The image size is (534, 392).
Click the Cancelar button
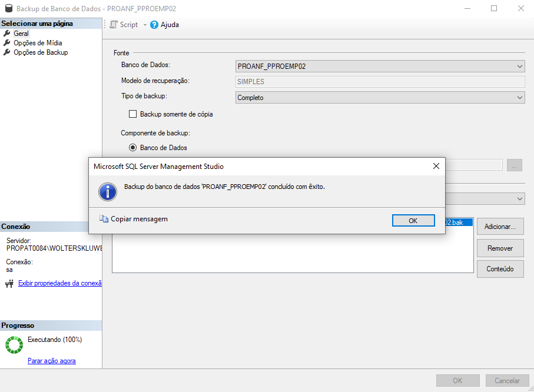pyautogui.click(x=507, y=380)
